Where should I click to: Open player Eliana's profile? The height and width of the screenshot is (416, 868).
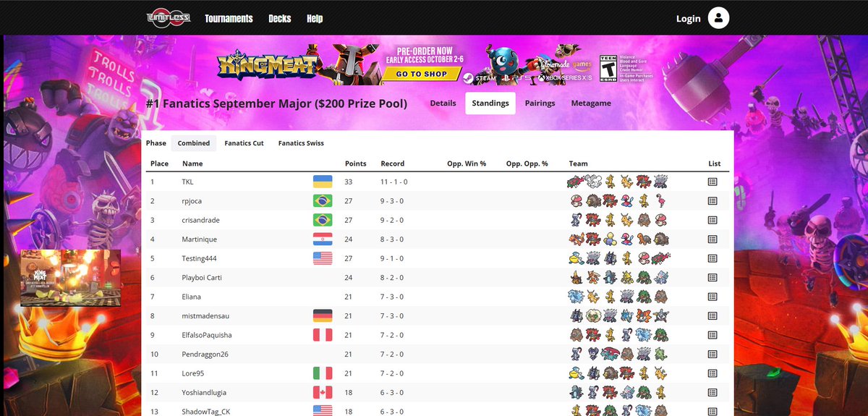coord(192,297)
